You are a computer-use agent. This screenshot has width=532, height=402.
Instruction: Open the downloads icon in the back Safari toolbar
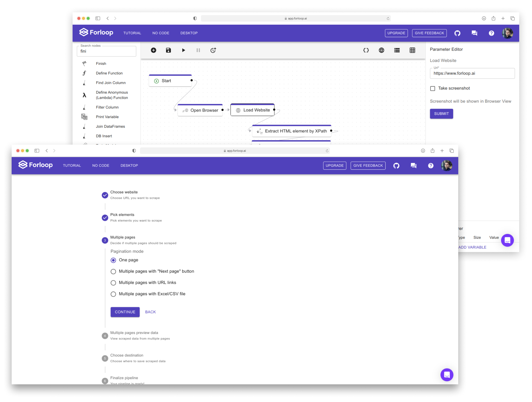484,19
